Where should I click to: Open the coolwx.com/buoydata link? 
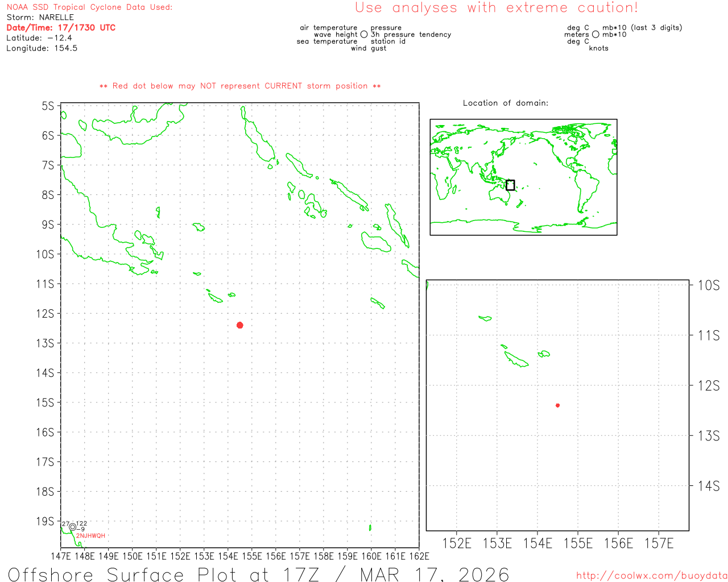(651, 576)
